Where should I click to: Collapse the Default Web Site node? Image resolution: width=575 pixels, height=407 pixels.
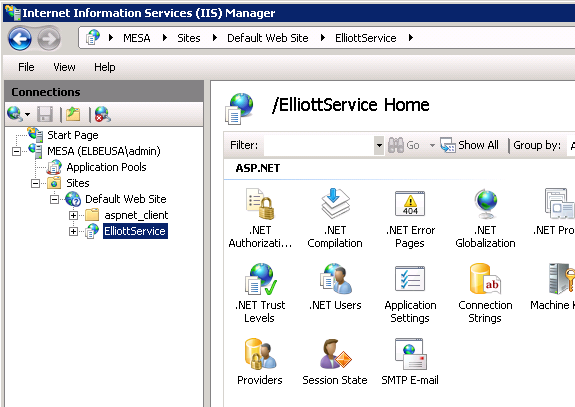point(55,199)
